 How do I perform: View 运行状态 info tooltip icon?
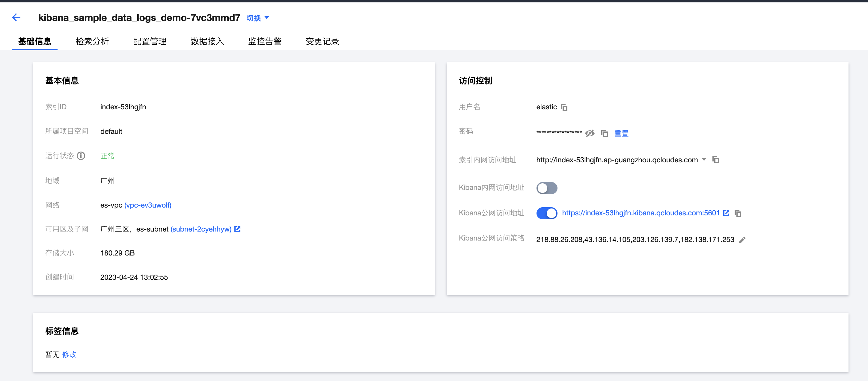81,156
